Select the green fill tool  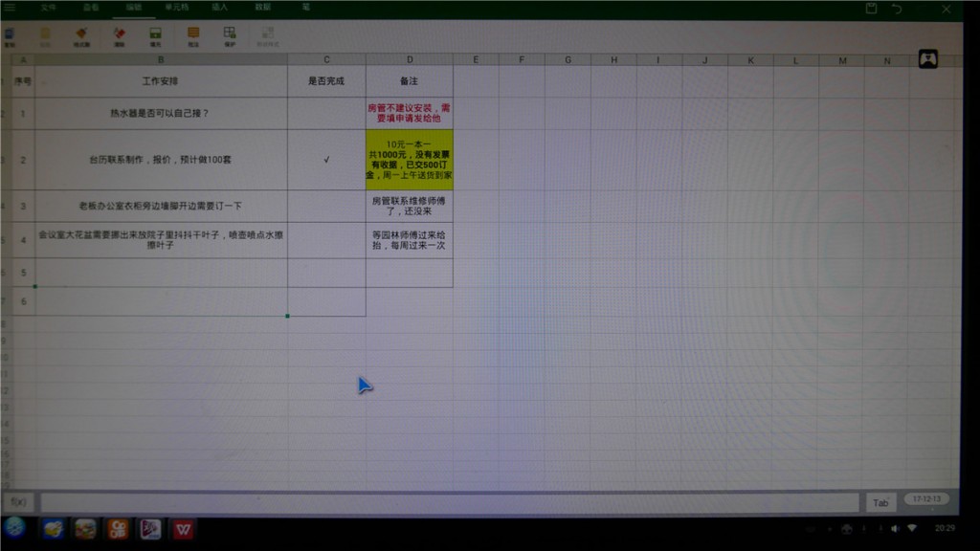[155, 36]
